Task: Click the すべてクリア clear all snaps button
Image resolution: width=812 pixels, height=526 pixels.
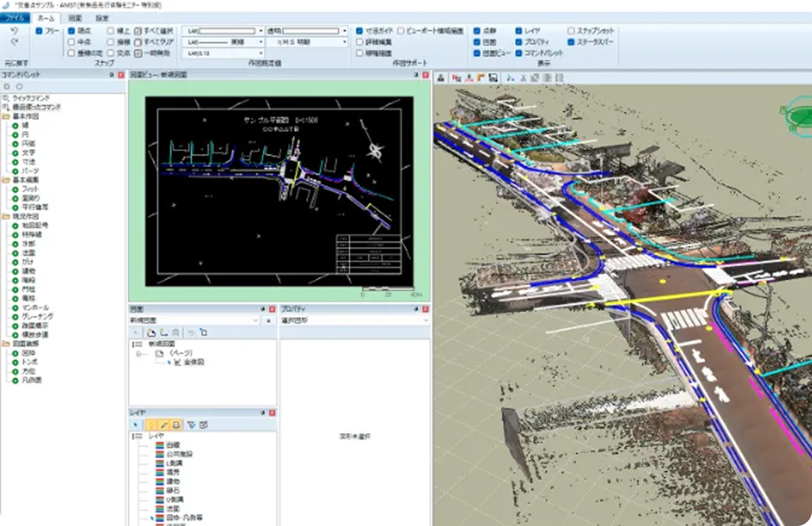Action: pyautogui.click(x=154, y=42)
